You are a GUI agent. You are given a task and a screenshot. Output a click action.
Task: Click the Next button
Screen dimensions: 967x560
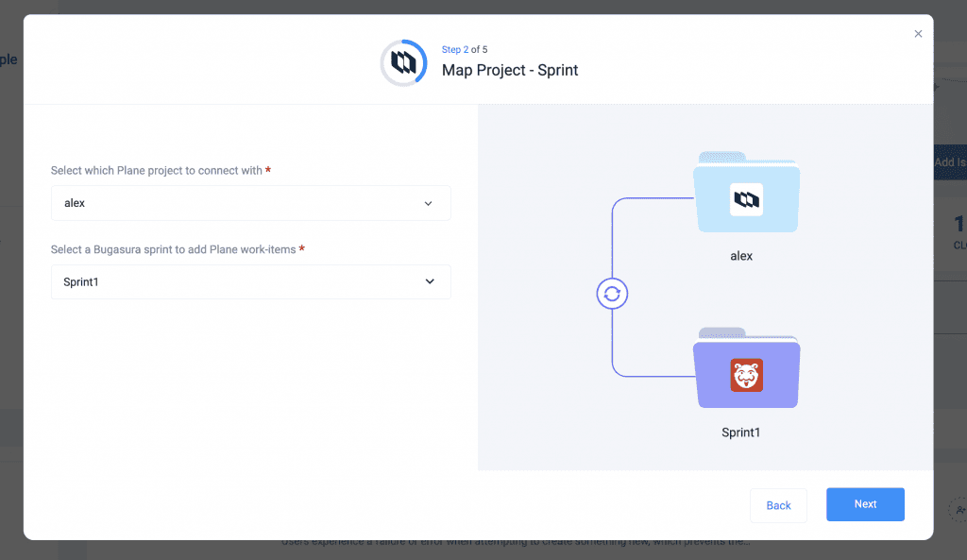865,504
